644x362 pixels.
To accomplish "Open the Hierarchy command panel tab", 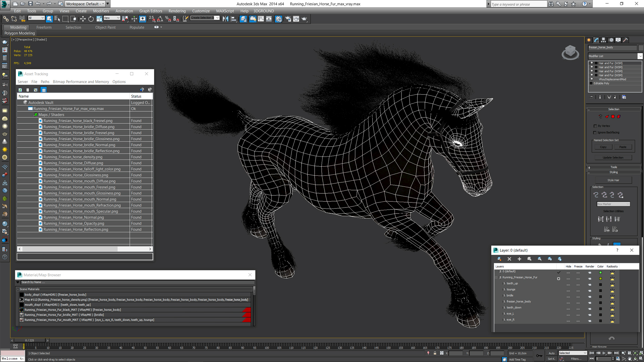I will [603, 40].
